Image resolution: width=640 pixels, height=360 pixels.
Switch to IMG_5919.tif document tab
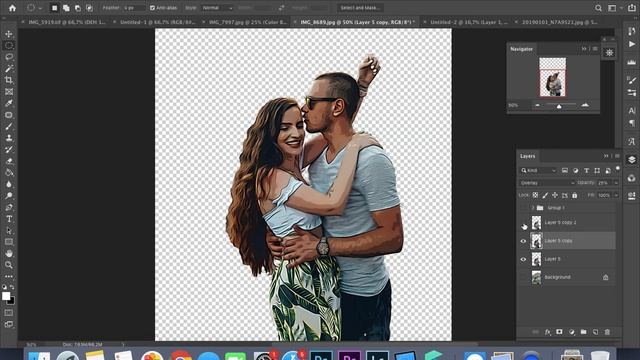[x=67, y=22]
